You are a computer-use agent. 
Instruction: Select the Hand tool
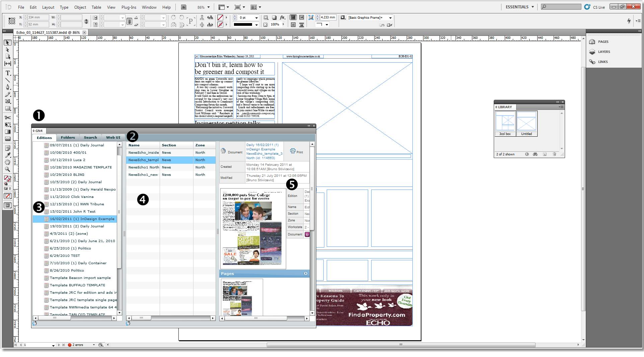[x=7, y=162]
